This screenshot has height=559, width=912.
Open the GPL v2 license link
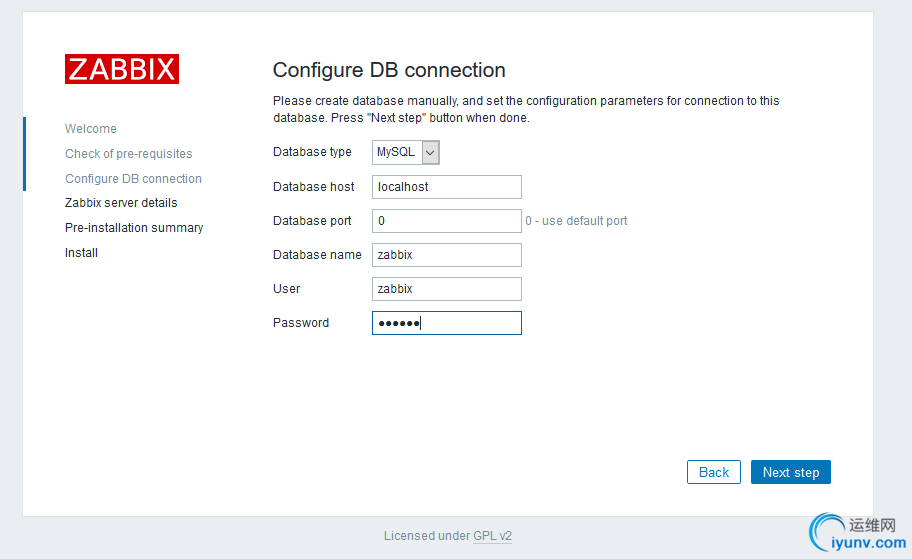tap(492, 536)
